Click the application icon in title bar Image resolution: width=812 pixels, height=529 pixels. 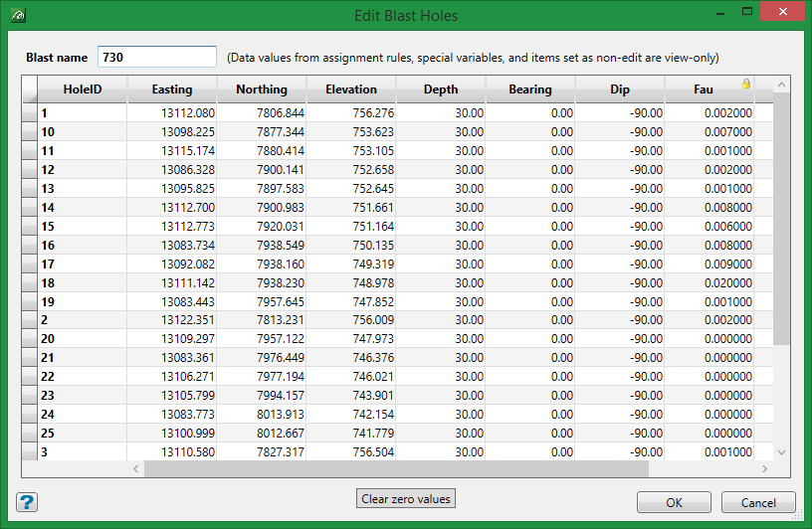(x=17, y=16)
